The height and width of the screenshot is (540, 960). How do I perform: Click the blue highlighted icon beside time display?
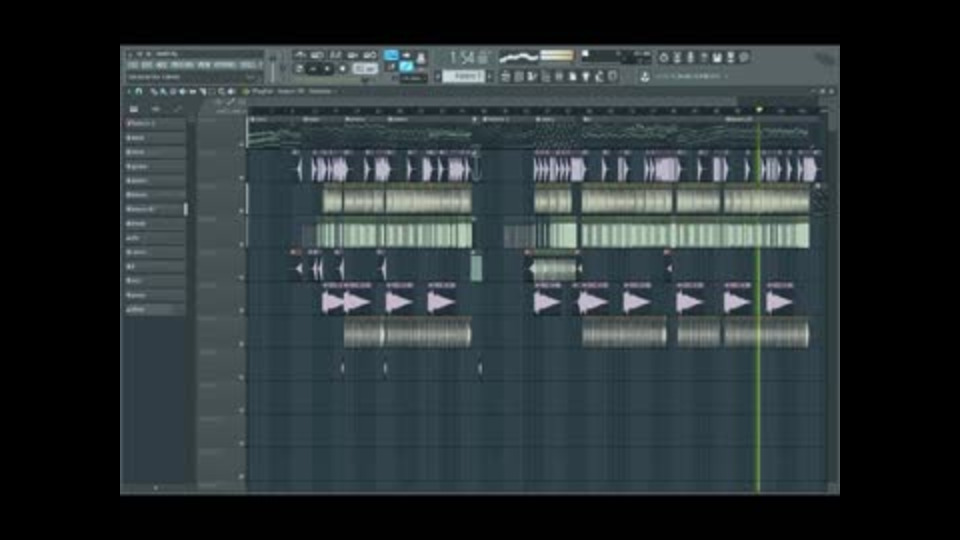(391, 55)
